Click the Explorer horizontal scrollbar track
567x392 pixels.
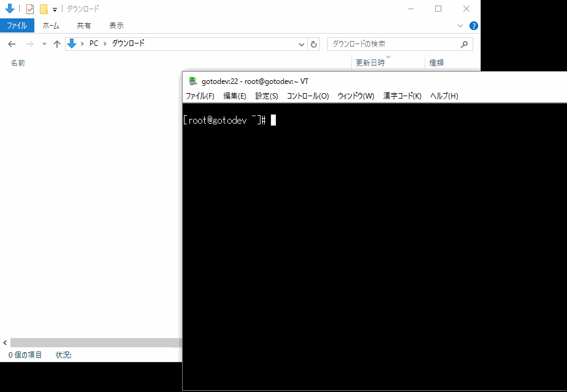pos(96,342)
